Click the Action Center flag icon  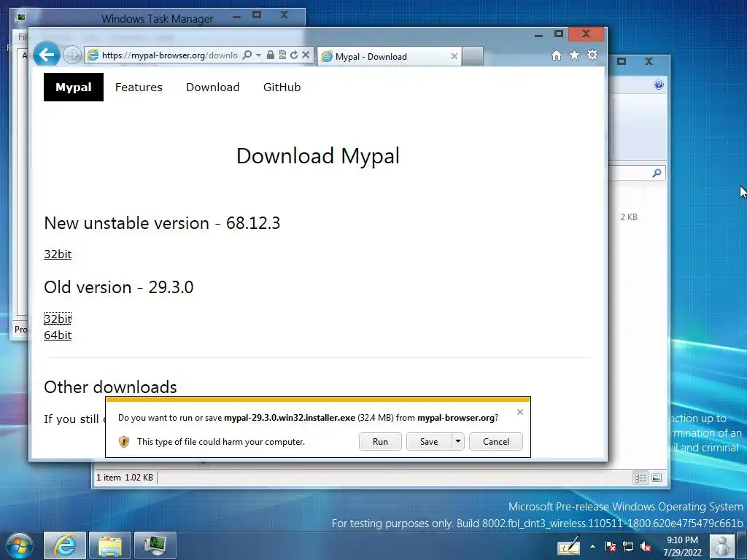click(x=611, y=547)
